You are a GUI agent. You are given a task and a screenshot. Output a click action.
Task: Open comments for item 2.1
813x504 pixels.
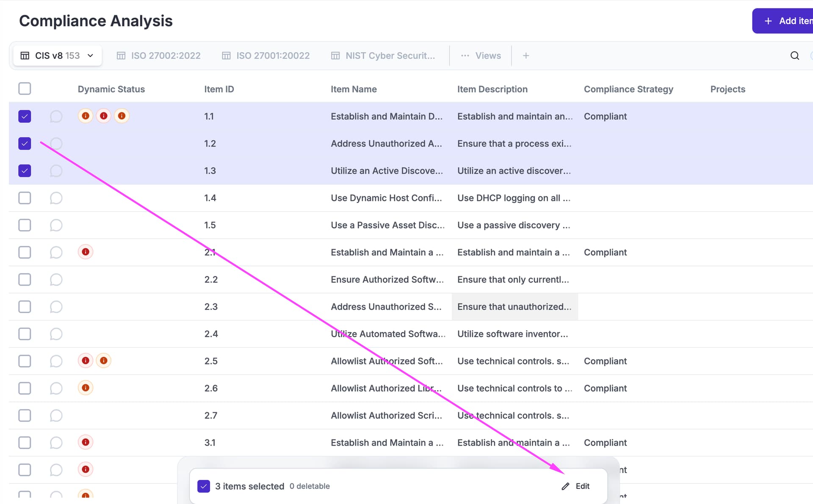tap(56, 252)
